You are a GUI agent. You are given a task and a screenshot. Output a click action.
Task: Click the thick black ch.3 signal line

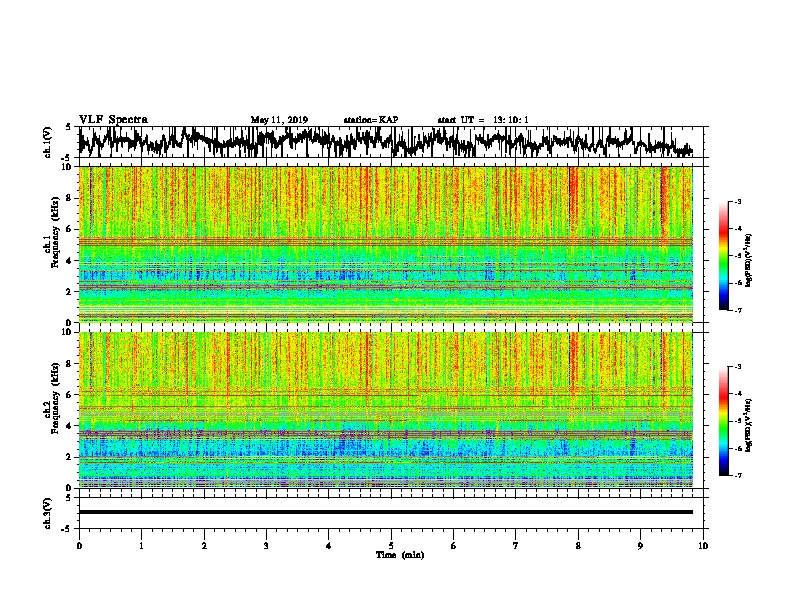coord(385,512)
